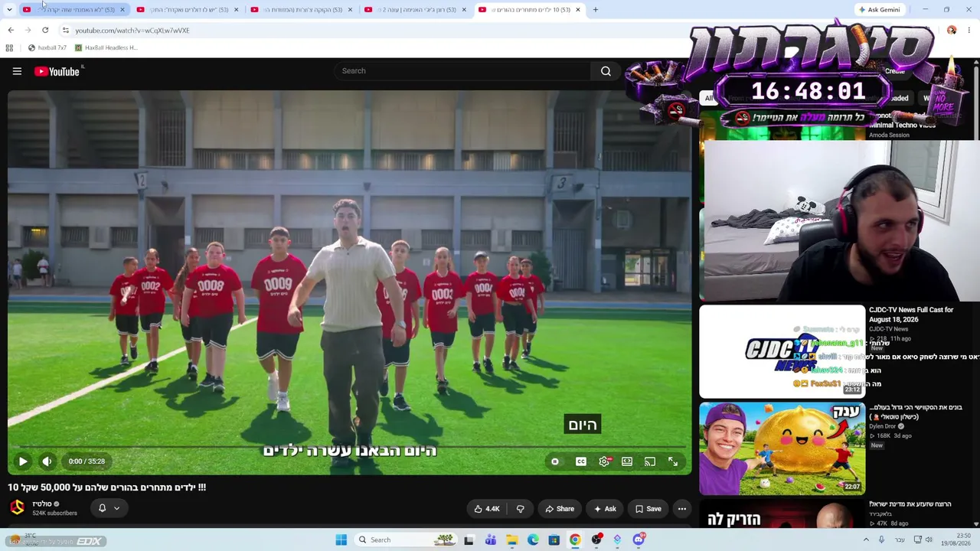Enter fullscreen mode
The height and width of the screenshot is (551, 980).
tap(673, 461)
